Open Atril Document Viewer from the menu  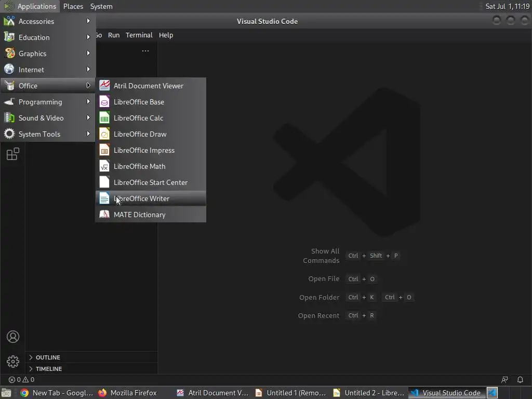tap(151, 86)
